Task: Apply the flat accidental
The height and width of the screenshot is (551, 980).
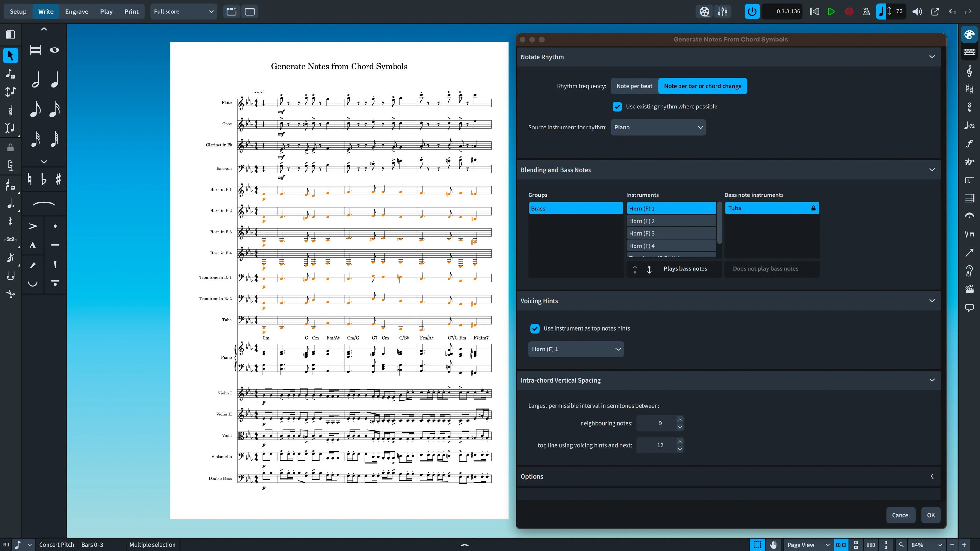Action: (44, 179)
